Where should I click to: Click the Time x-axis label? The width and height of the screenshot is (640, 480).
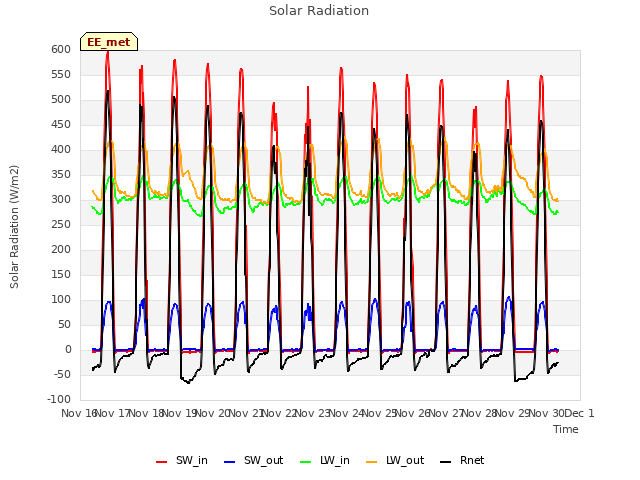[566, 429]
